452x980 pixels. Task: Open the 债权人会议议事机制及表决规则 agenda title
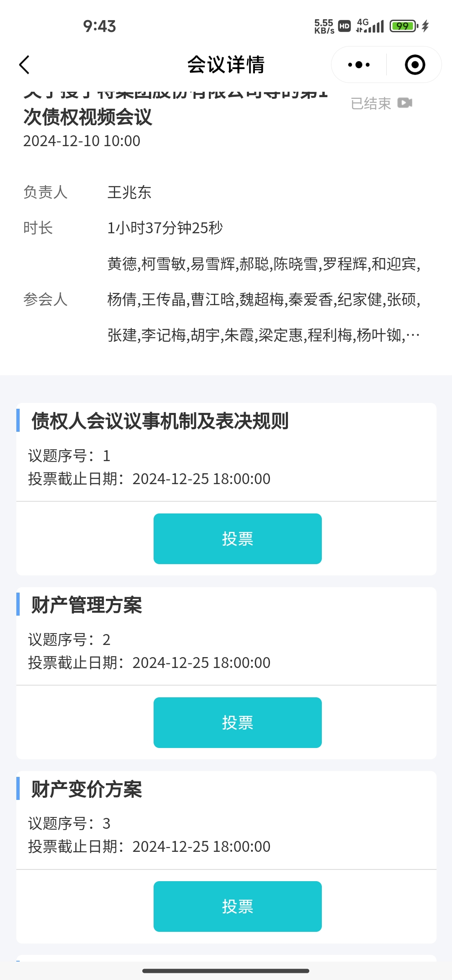(x=160, y=421)
